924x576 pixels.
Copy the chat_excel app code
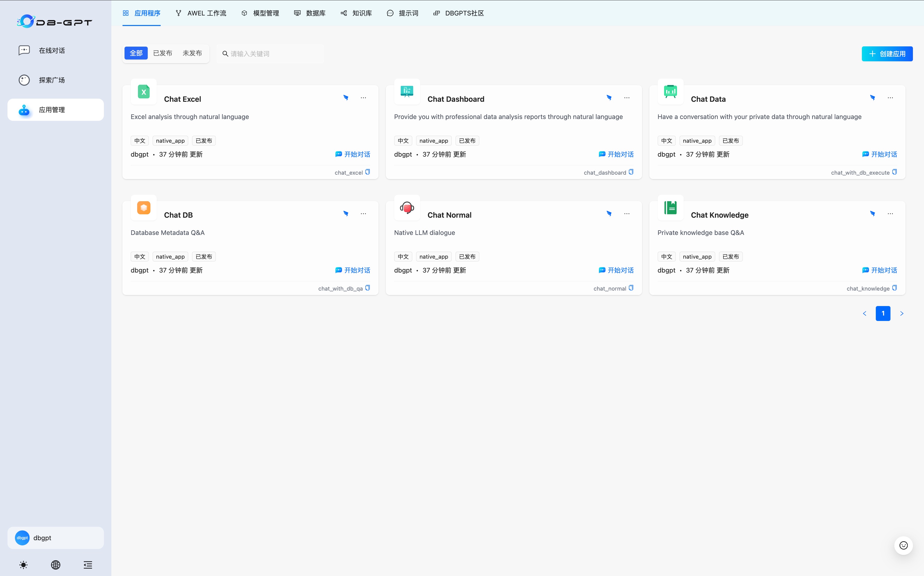pyautogui.click(x=367, y=172)
